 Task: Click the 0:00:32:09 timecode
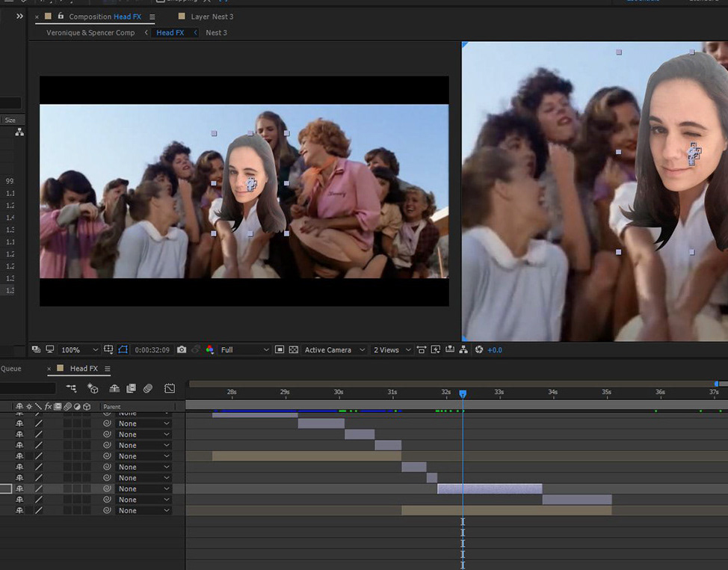(152, 350)
